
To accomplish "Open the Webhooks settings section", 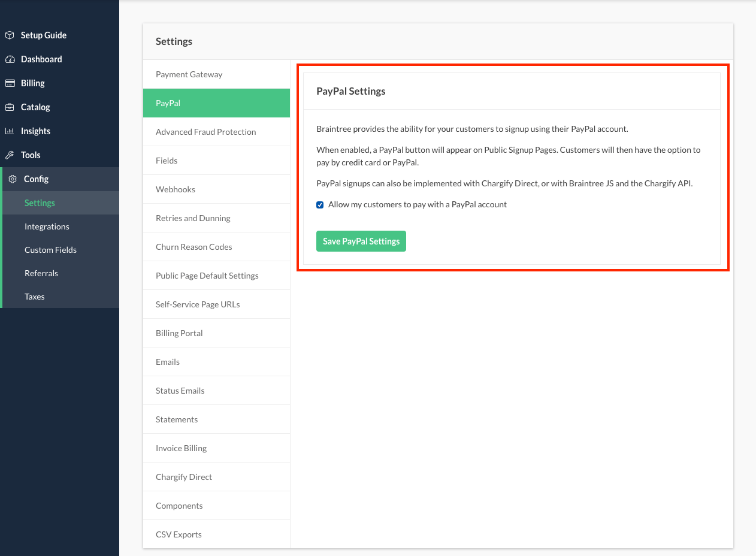I will tap(176, 189).
